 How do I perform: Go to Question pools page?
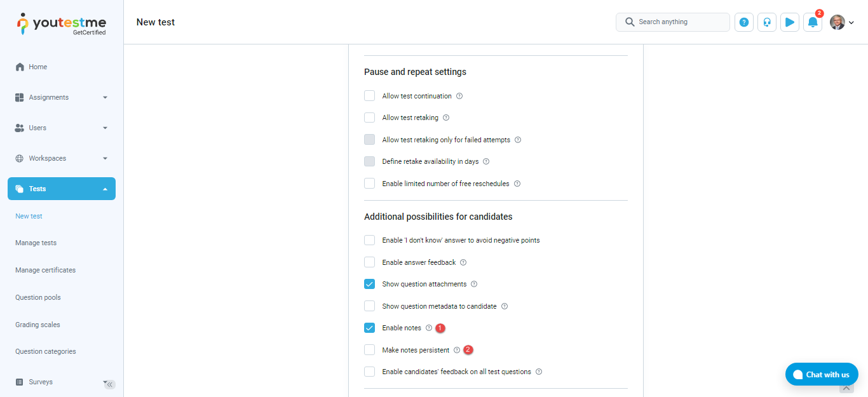[x=38, y=297]
